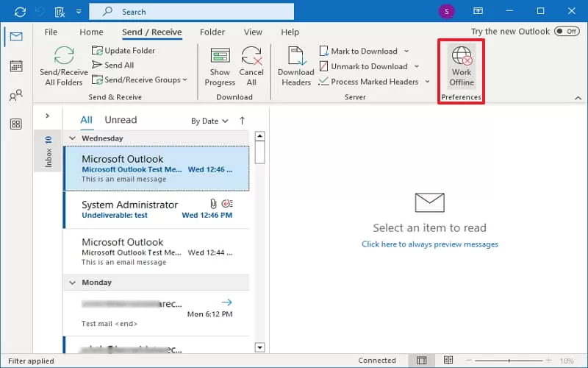This screenshot has height=368, width=588.
Task: Click here to always preview messages link
Action: point(430,244)
